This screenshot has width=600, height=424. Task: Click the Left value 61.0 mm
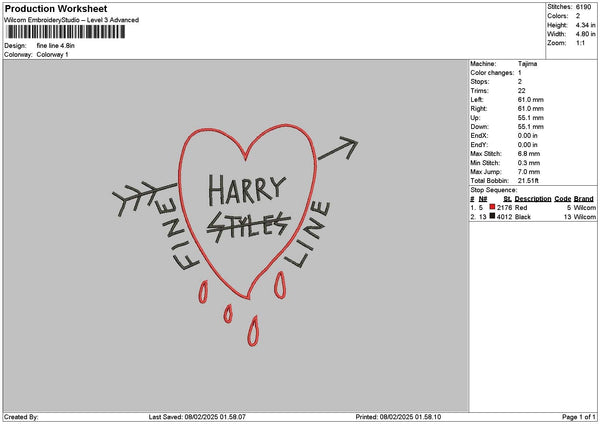pos(530,99)
